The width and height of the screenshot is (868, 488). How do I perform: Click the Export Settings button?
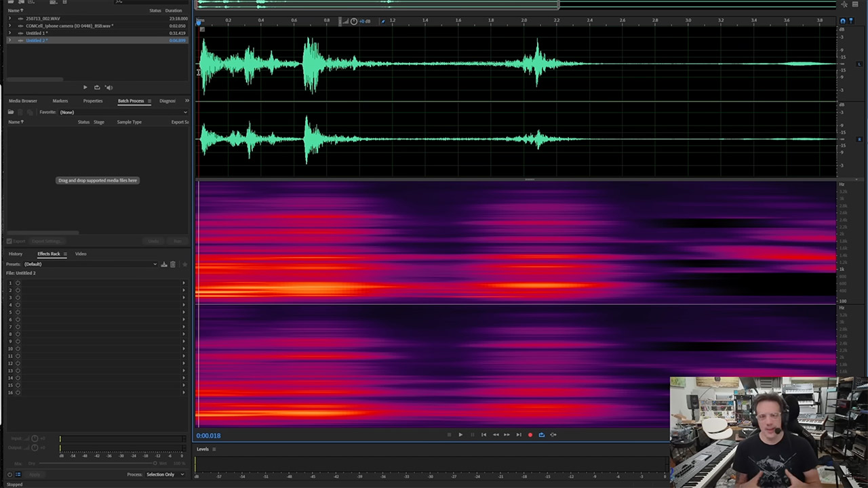tap(47, 241)
